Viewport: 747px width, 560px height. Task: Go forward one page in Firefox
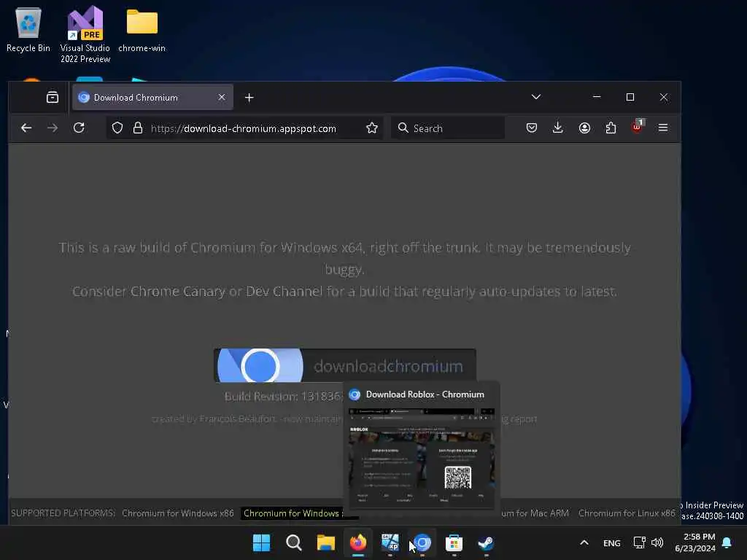coord(53,128)
